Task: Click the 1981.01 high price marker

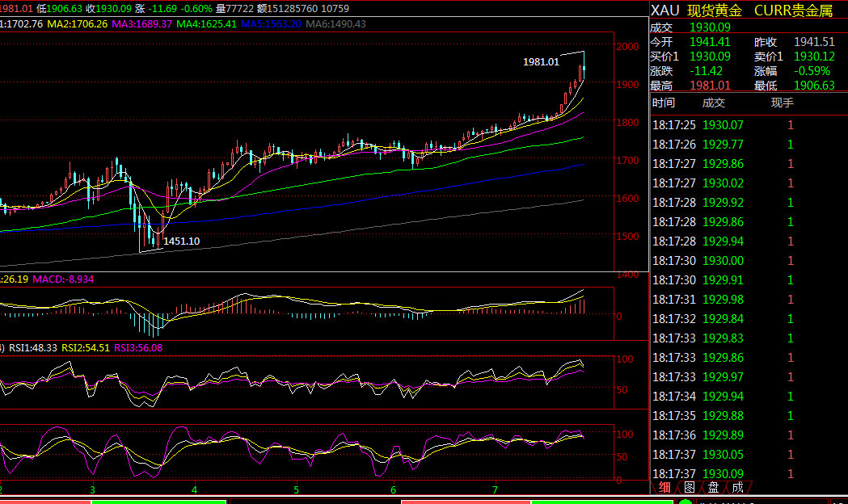Action: pos(541,61)
